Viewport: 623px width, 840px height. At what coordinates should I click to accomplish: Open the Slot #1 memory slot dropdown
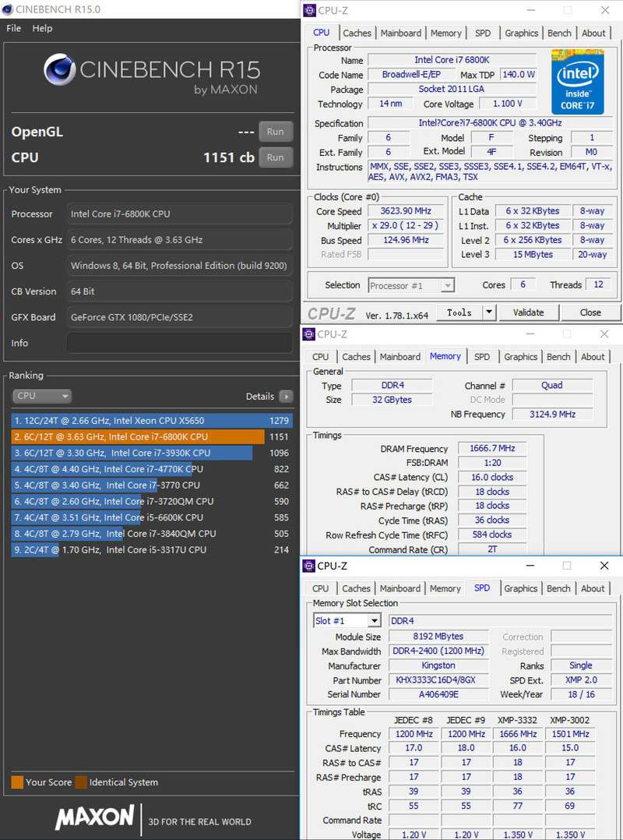(374, 621)
